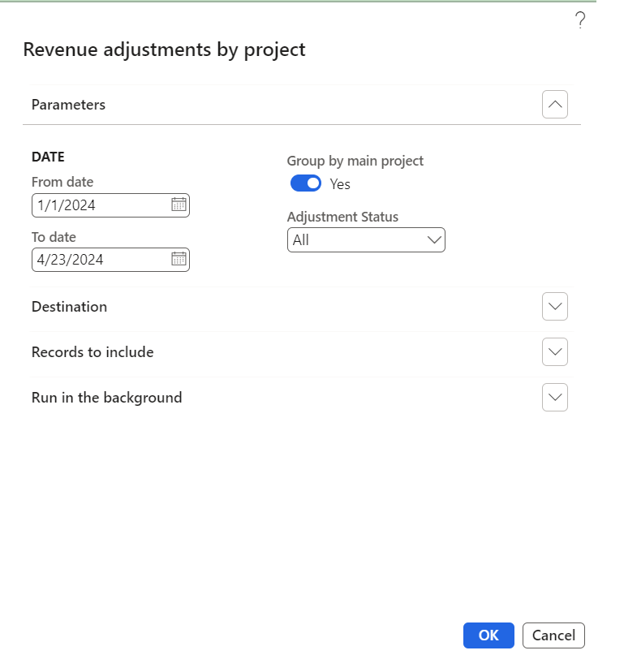
Task: Click the Adjustment Status field label
Action: click(342, 217)
